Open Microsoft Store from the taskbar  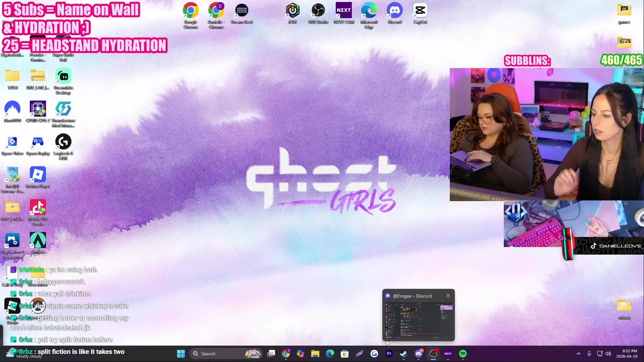pos(345,353)
